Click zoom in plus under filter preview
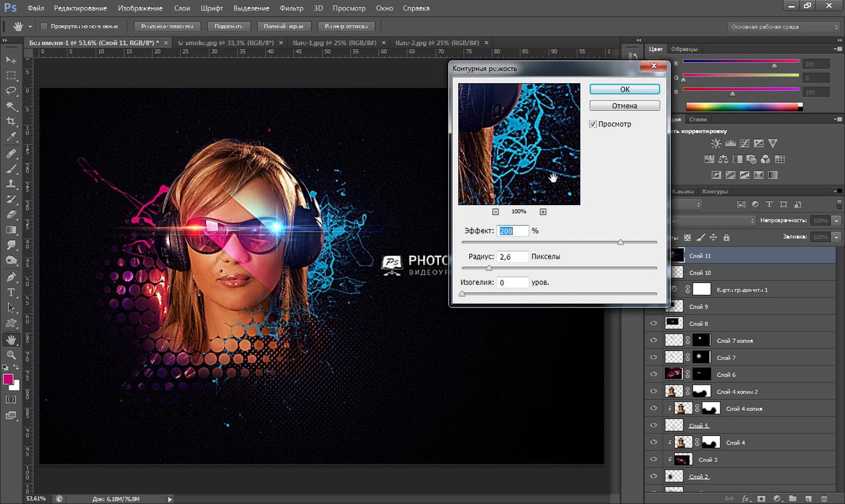This screenshot has height=504, width=845. coord(543,212)
